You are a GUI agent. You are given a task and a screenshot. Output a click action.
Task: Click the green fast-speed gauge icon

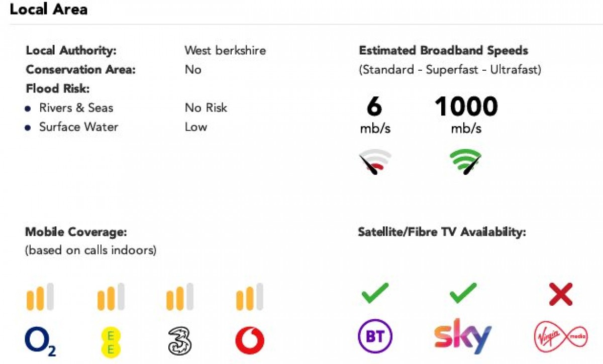tap(465, 163)
